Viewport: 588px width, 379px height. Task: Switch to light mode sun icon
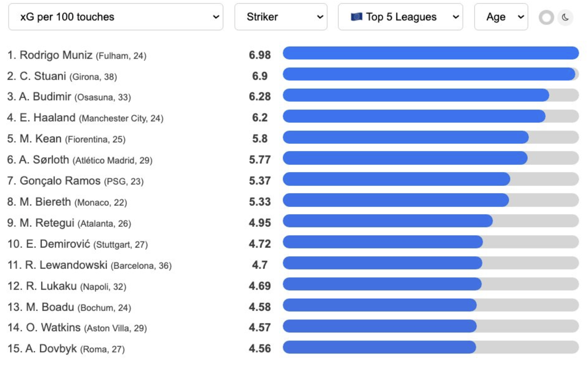point(546,18)
